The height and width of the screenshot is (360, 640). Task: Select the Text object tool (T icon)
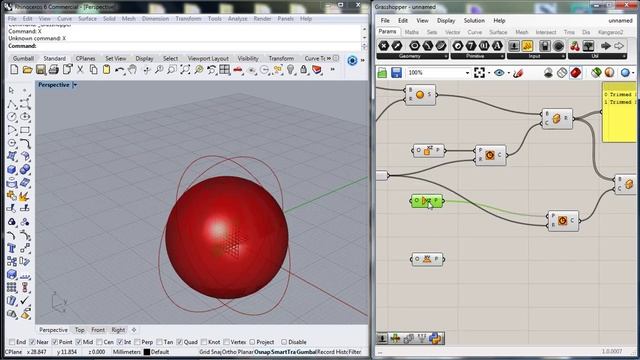tap(12, 248)
